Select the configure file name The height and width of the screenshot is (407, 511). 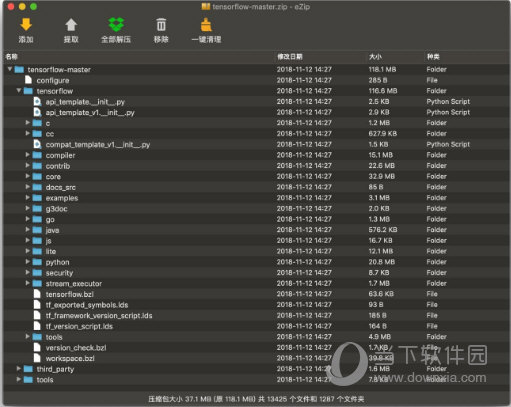pos(53,80)
